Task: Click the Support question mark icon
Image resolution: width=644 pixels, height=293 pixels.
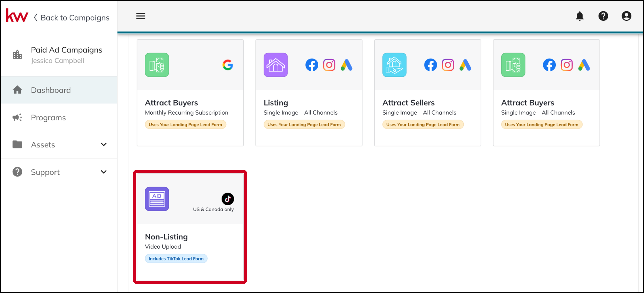Action: coord(17,172)
